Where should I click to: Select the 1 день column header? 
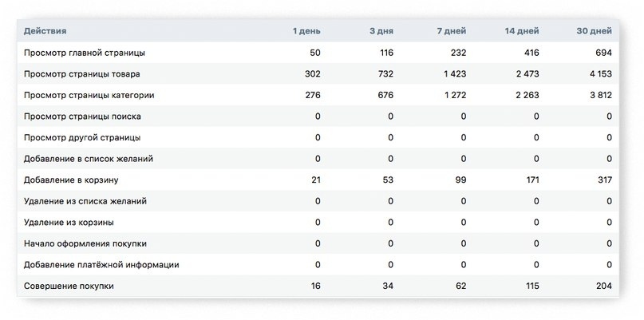[306, 31]
